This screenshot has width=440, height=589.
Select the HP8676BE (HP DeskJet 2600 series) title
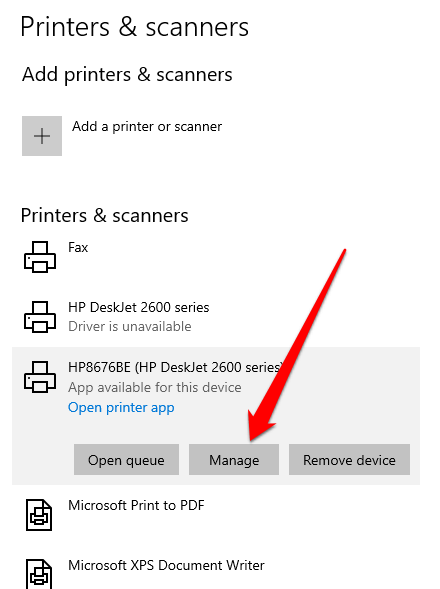point(175,367)
